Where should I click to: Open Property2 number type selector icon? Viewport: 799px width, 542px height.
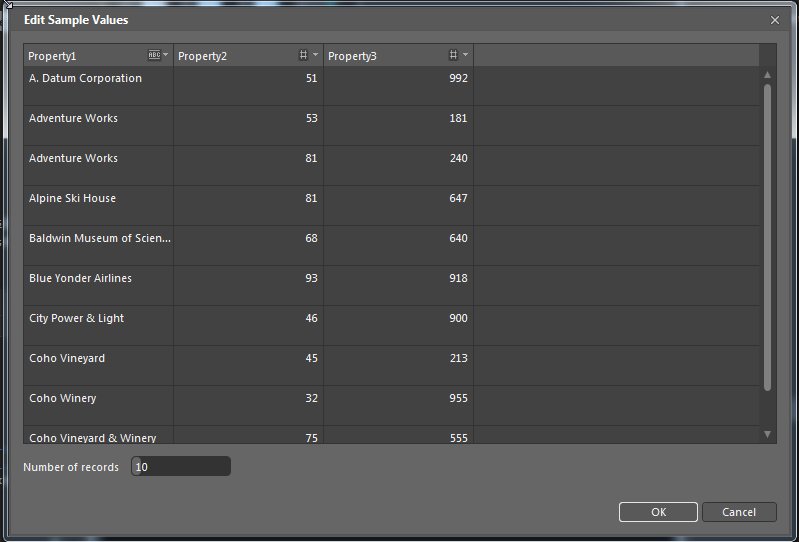pos(303,55)
